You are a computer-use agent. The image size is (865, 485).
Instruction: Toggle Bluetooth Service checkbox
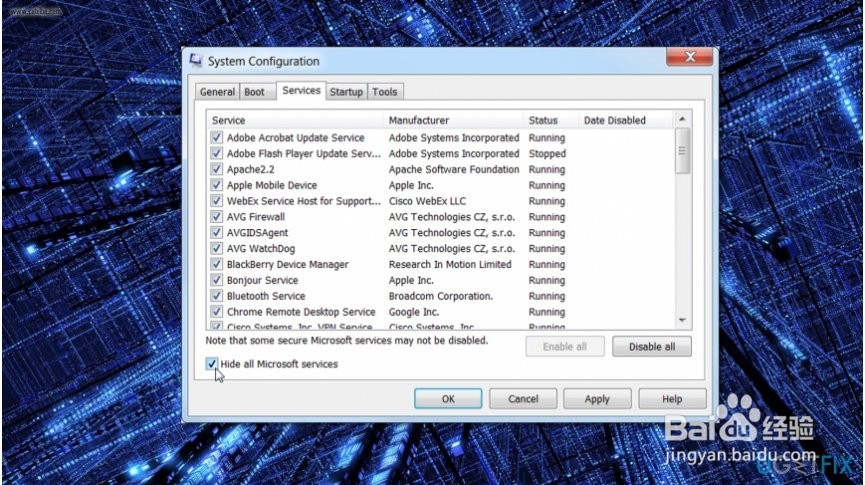(x=216, y=296)
